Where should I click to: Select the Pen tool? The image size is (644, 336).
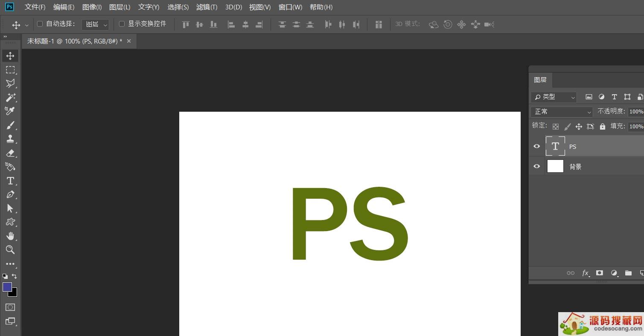10,194
